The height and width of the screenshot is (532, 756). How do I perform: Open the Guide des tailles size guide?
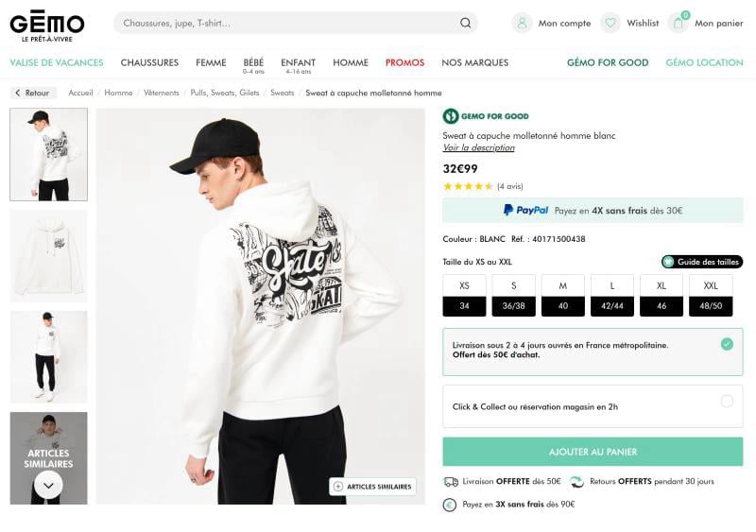[x=702, y=262]
